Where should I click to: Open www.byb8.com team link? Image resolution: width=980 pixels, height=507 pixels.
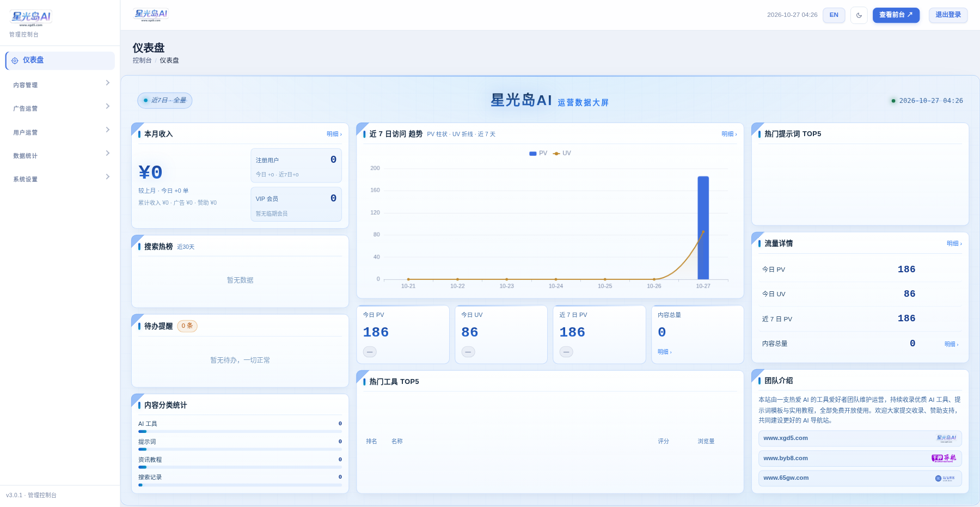pyautogui.click(x=860, y=458)
